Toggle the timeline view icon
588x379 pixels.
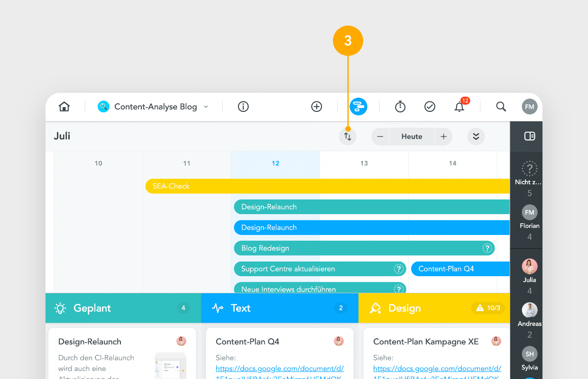coord(358,107)
